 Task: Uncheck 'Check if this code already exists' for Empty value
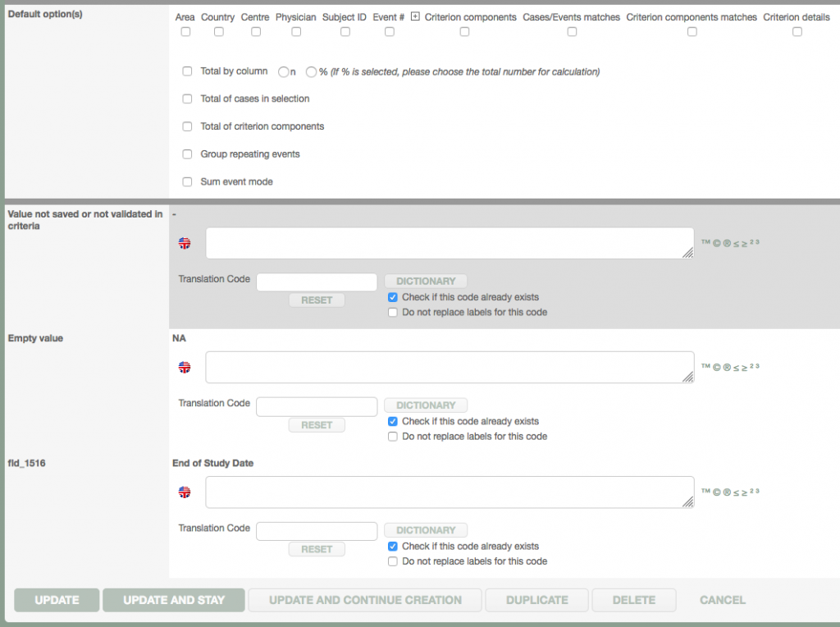tap(393, 422)
